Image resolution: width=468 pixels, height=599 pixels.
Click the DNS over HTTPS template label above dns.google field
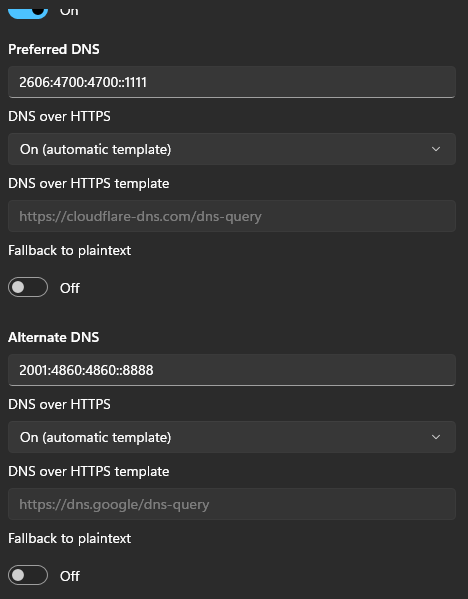tap(89, 472)
